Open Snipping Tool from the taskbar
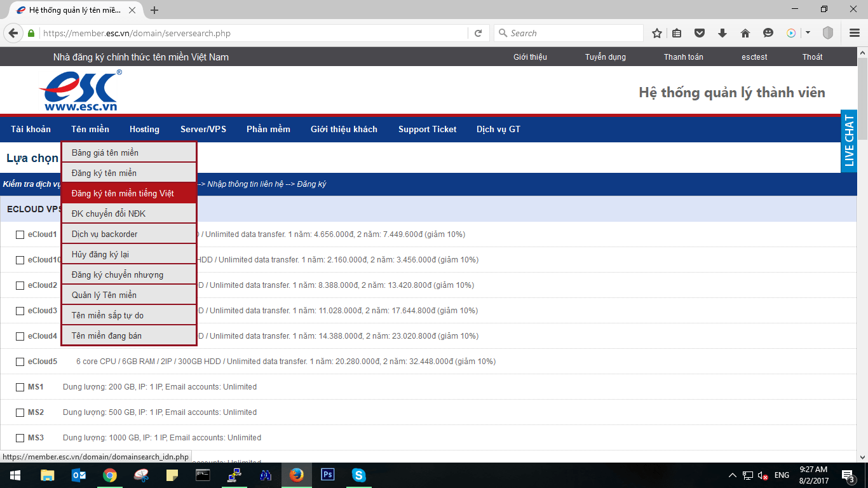The image size is (868, 488). 141,475
